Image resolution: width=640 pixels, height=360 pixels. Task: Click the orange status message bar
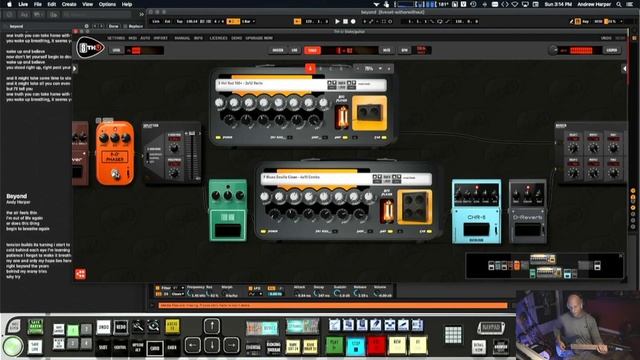tap(333, 305)
